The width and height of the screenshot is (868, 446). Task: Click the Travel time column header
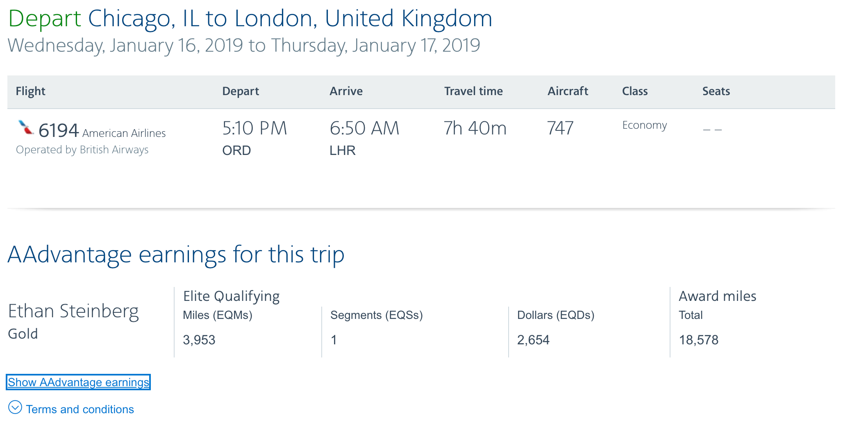tap(473, 91)
